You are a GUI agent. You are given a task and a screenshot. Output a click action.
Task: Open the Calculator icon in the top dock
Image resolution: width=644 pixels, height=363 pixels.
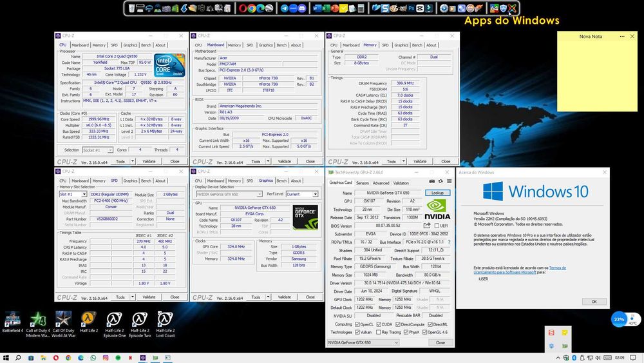[361, 8]
